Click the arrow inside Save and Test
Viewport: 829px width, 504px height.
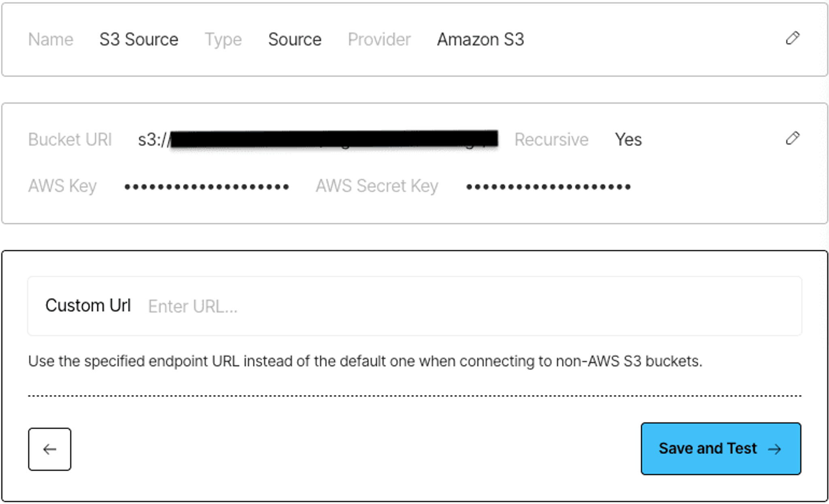click(x=775, y=449)
